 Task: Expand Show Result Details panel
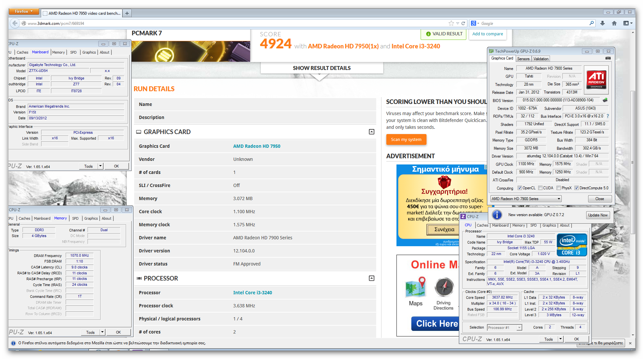(x=322, y=68)
